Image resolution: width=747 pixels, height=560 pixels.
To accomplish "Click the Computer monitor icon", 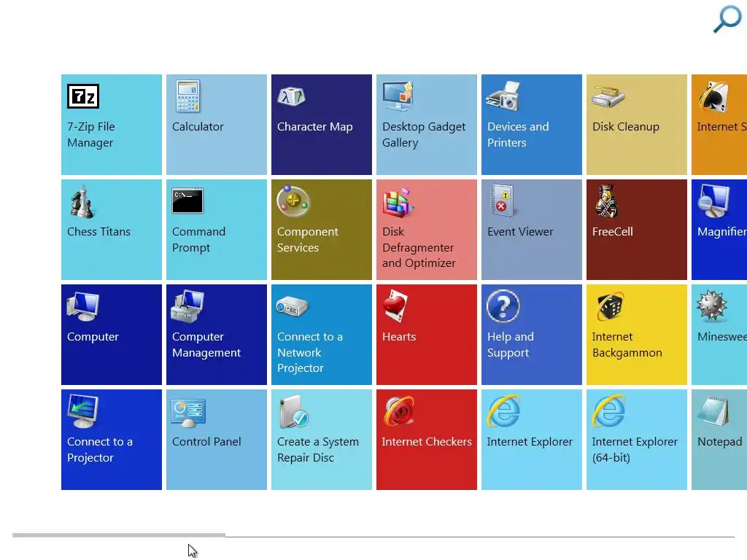I will [83, 306].
